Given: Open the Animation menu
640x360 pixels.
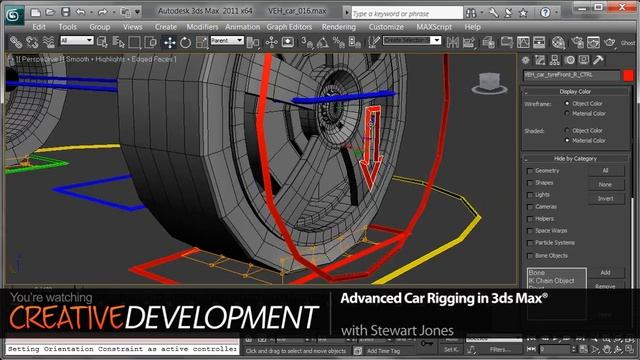Looking at the screenshot, I should tap(242, 27).
